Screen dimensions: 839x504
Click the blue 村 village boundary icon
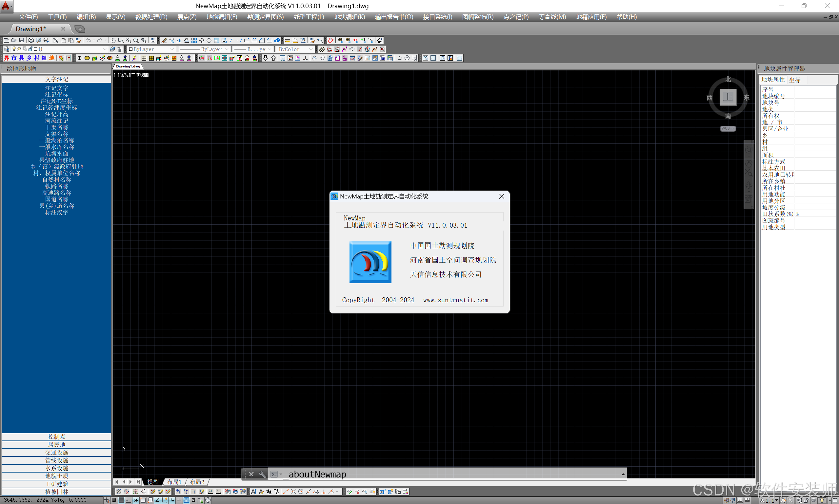click(x=36, y=58)
